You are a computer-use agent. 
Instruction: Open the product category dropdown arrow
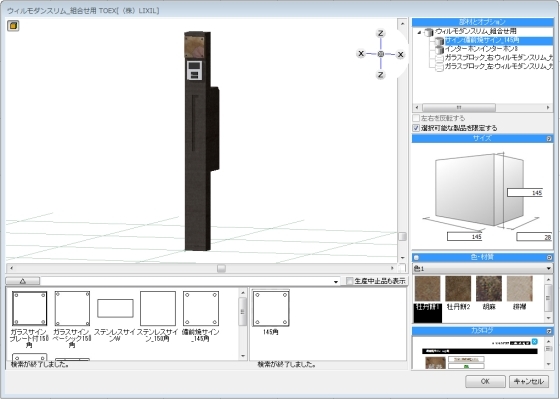[335, 281]
